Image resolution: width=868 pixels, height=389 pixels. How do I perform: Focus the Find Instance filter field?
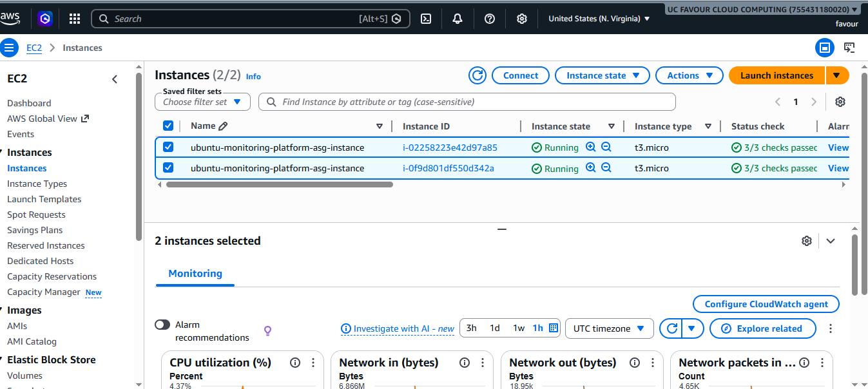click(x=467, y=102)
